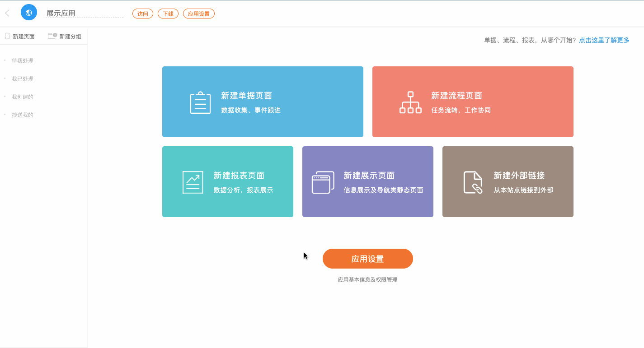
Task: Click the 数据收集、事件跟进 description
Action: click(x=251, y=110)
